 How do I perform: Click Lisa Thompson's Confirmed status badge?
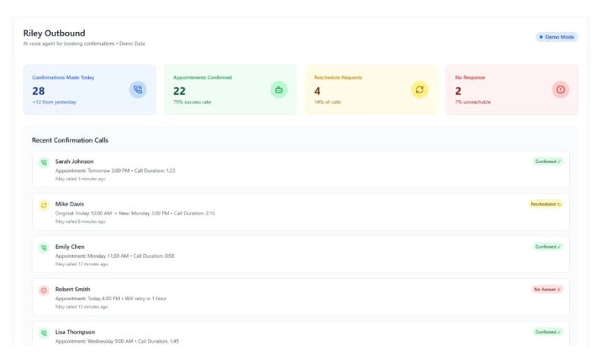547,331
